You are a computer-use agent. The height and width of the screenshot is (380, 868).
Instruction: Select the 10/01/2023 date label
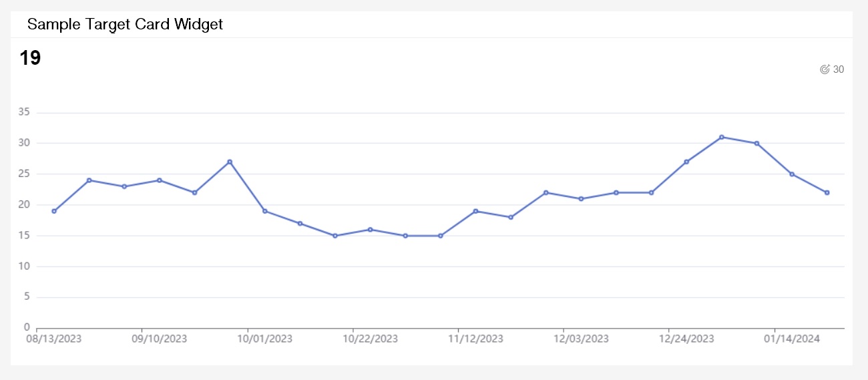[265, 339]
